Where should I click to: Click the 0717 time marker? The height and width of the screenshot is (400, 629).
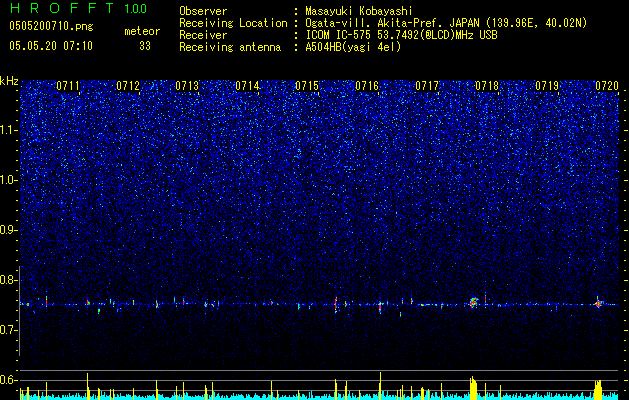(427, 86)
